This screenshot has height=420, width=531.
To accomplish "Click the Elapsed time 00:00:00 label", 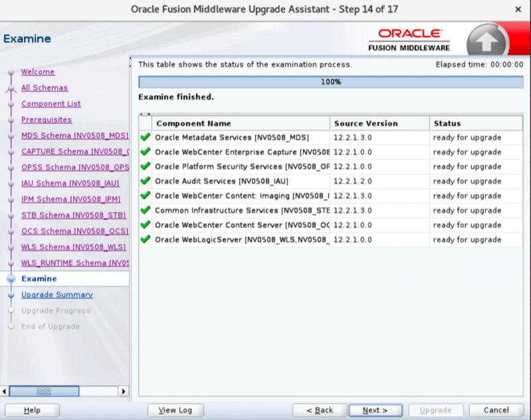I will (x=479, y=64).
